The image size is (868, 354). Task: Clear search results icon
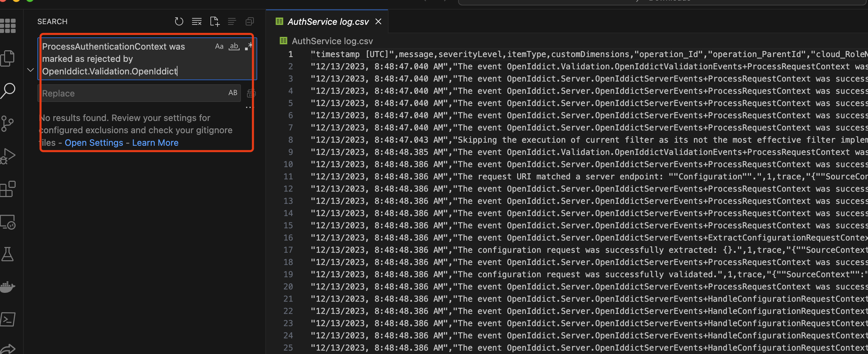point(196,22)
